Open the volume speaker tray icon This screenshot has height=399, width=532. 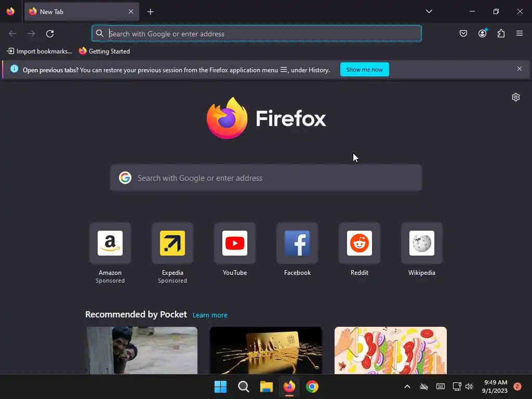469,387
